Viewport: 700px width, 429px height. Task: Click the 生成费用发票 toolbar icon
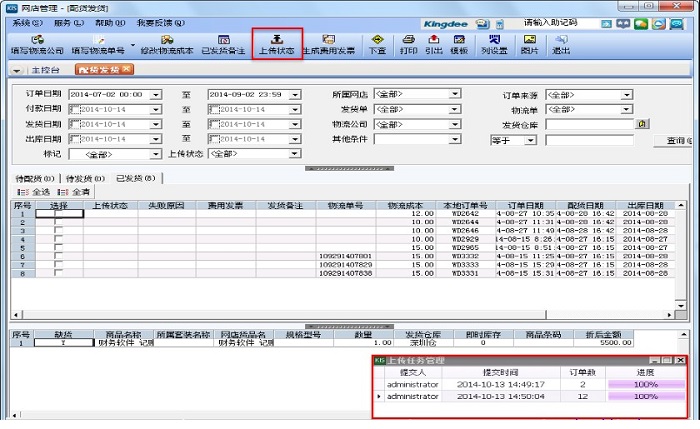tap(329, 43)
